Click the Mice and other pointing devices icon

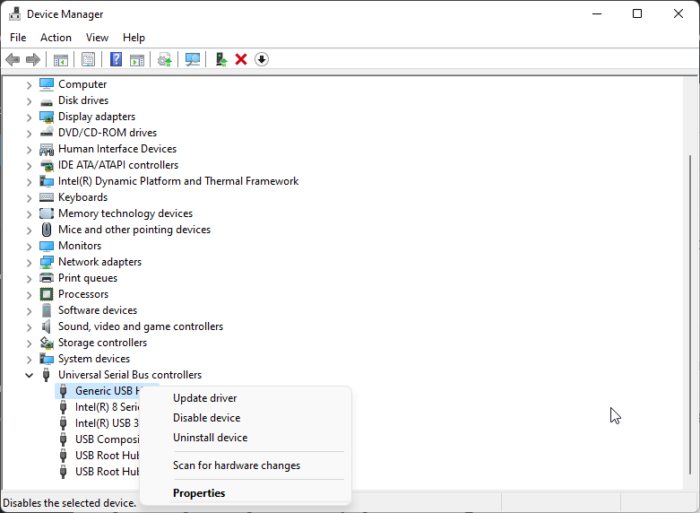[46, 229]
